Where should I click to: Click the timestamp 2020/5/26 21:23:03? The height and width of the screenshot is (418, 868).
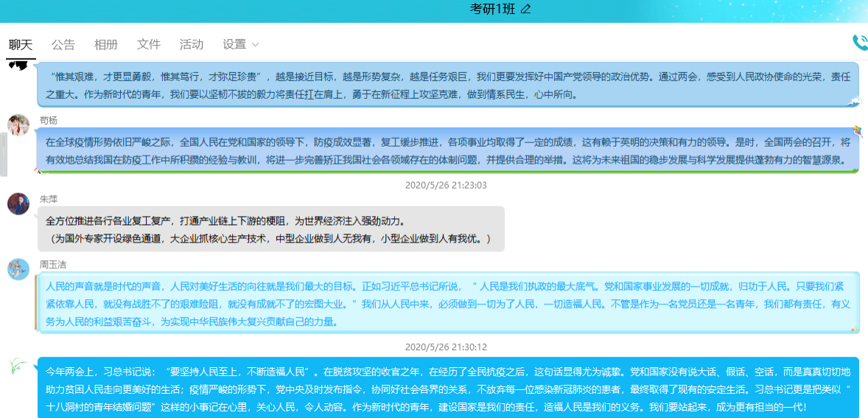tap(446, 185)
